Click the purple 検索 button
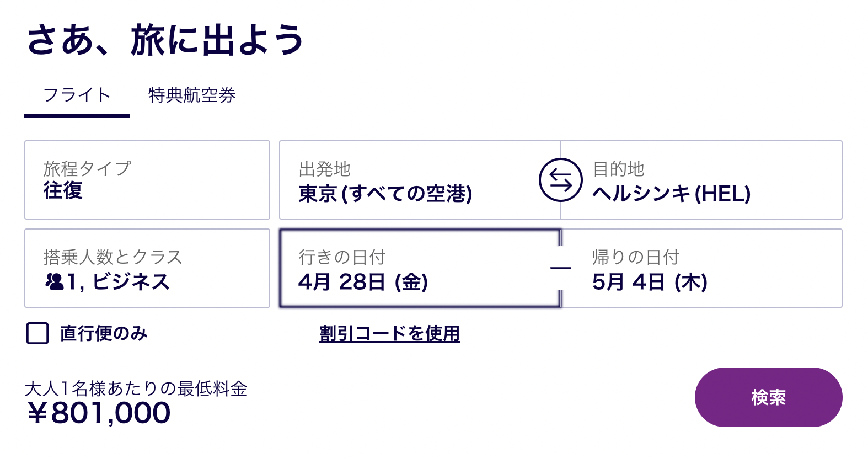This screenshot has height=458, width=868. 768,397
